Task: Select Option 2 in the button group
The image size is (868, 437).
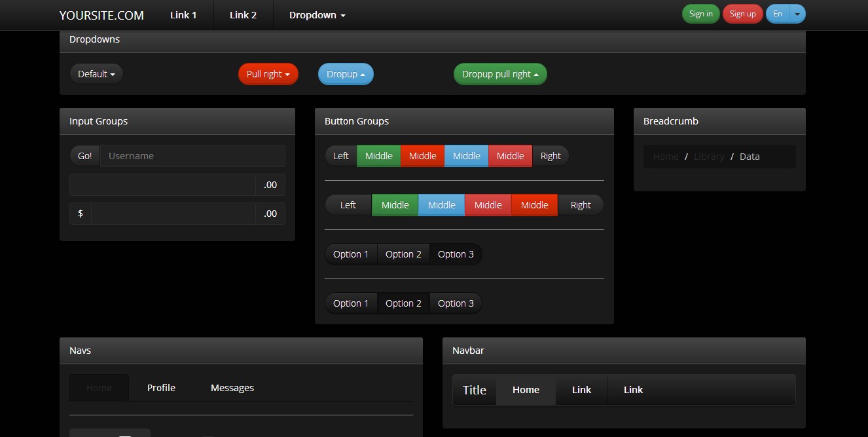Action: pos(403,254)
